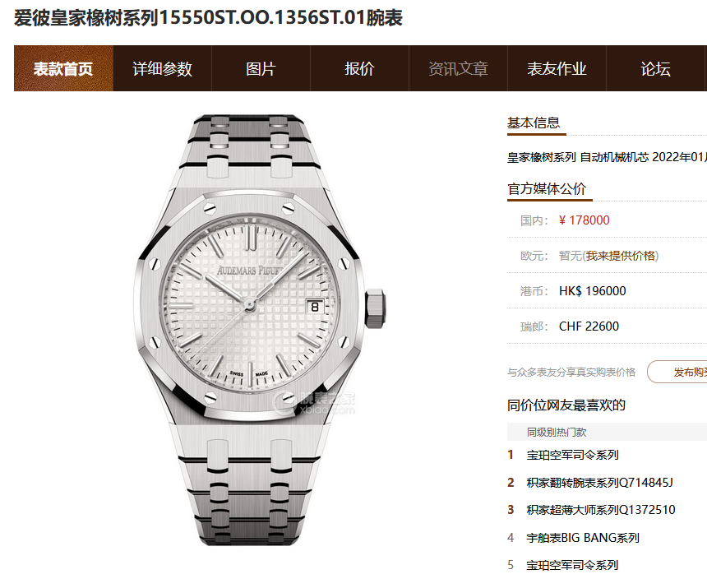Screen dimensions: 707x588
Task: Open the 图片 tab
Action: point(261,68)
